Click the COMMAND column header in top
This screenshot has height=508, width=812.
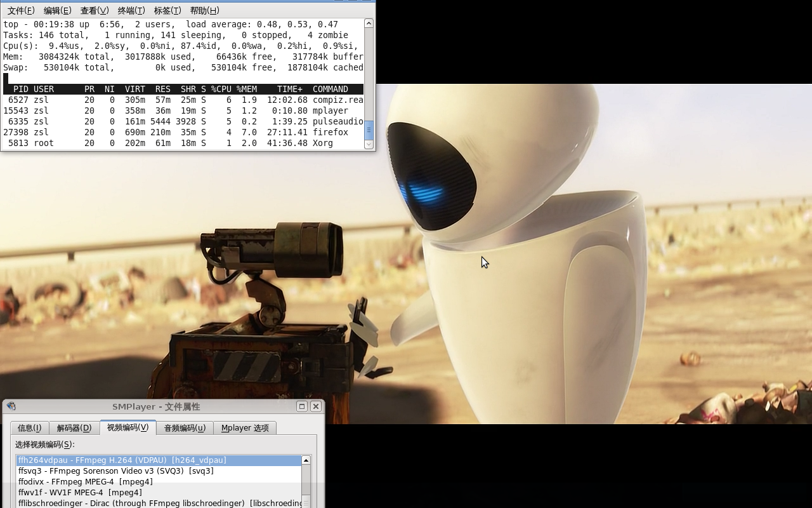click(x=331, y=90)
